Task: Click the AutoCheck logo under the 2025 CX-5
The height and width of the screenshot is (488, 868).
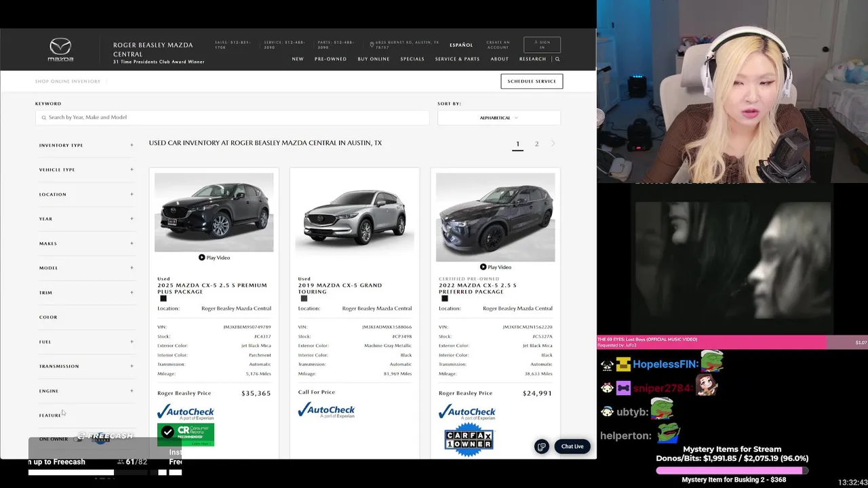Action: [185, 411]
